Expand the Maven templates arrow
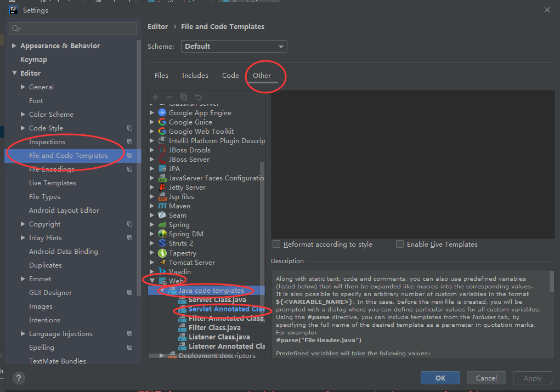The height and width of the screenshot is (392, 560). [x=152, y=206]
